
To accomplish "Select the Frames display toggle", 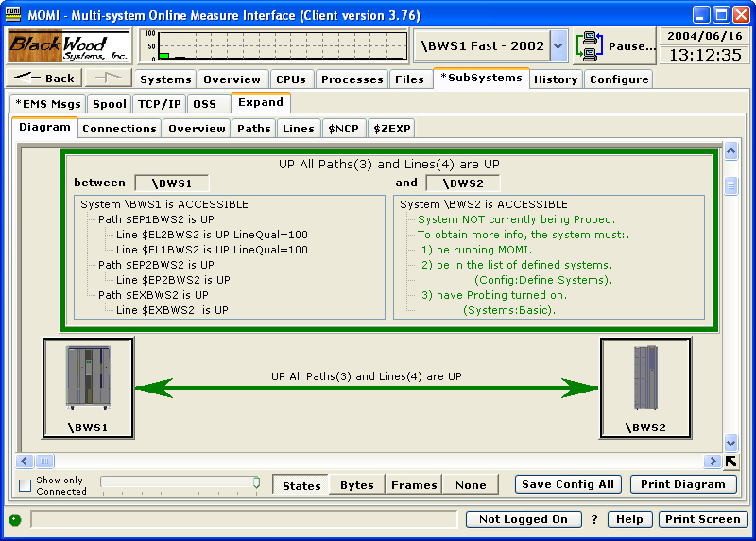I will [414, 485].
